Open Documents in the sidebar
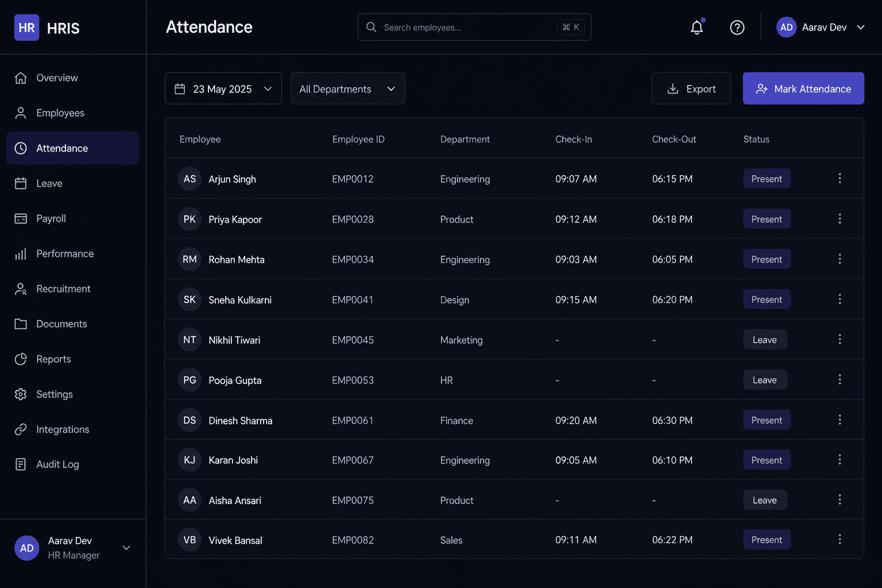Image resolution: width=882 pixels, height=588 pixels. point(73,324)
